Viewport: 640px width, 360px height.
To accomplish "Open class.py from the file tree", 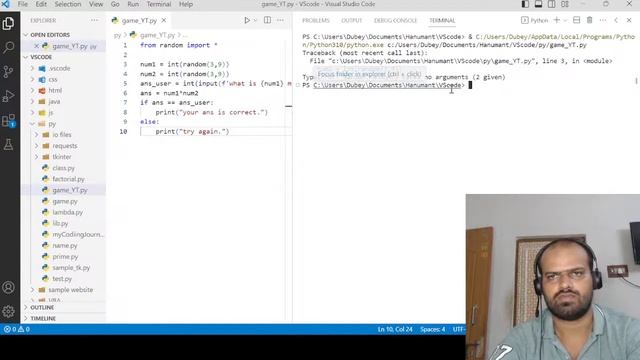I will 63,168.
